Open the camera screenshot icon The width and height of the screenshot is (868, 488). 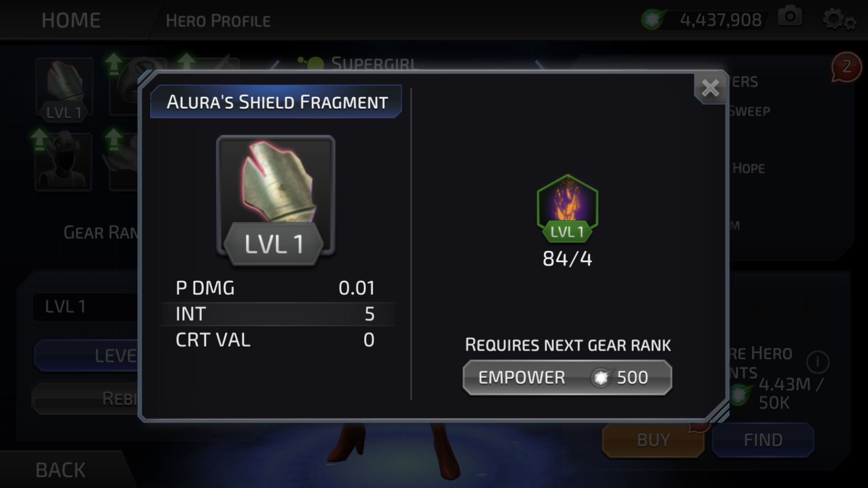(790, 17)
